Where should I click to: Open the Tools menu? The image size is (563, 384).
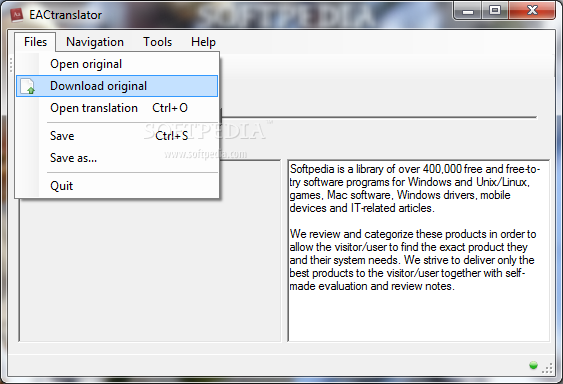click(157, 42)
